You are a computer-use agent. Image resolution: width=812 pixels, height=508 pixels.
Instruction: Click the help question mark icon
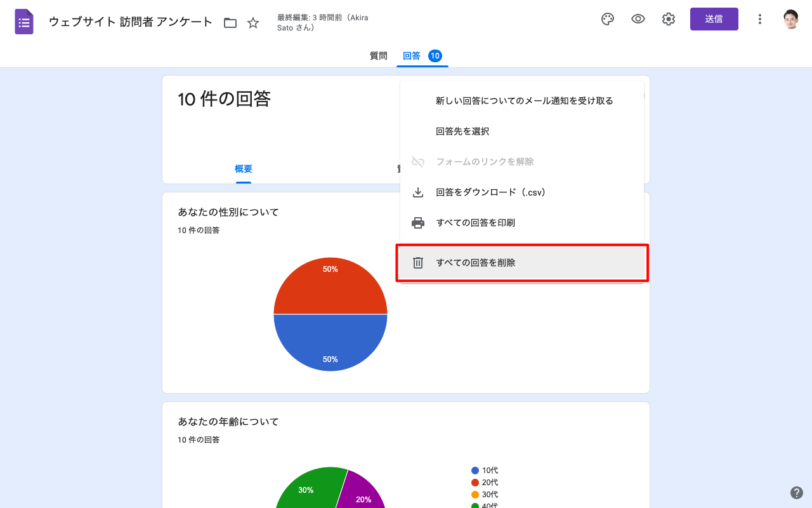(797, 493)
